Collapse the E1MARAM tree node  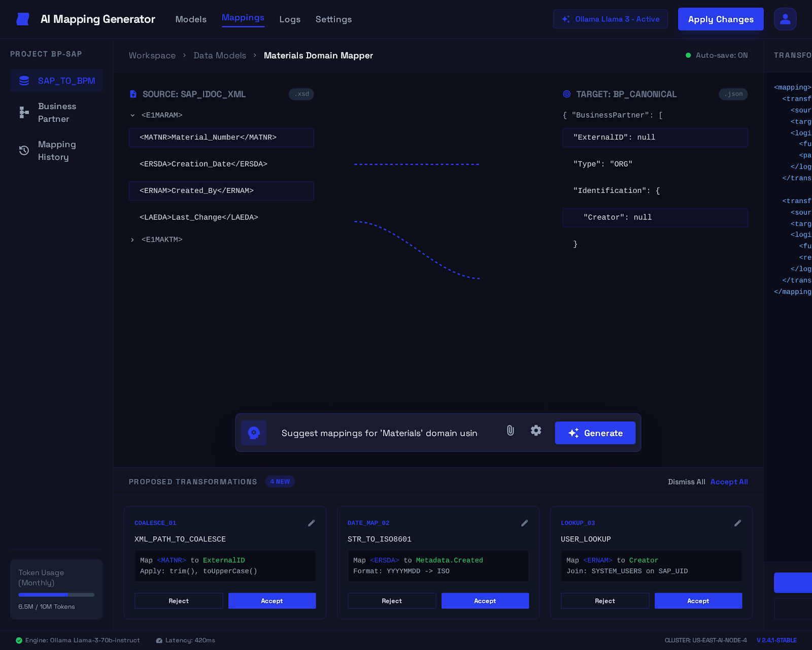point(132,115)
